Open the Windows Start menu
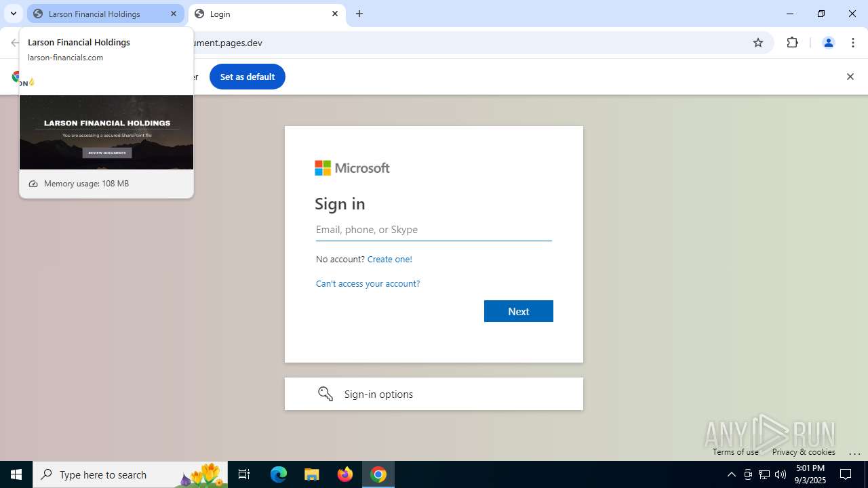 pyautogui.click(x=16, y=474)
